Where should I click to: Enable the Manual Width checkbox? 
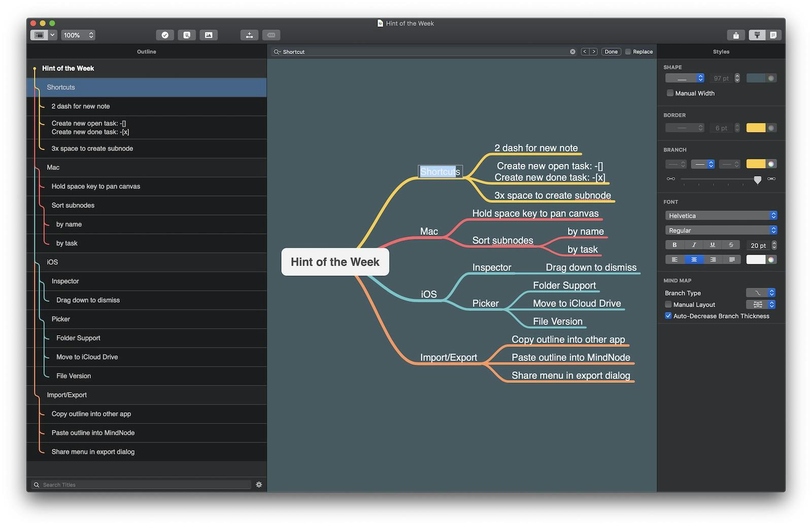[x=670, y=93]
